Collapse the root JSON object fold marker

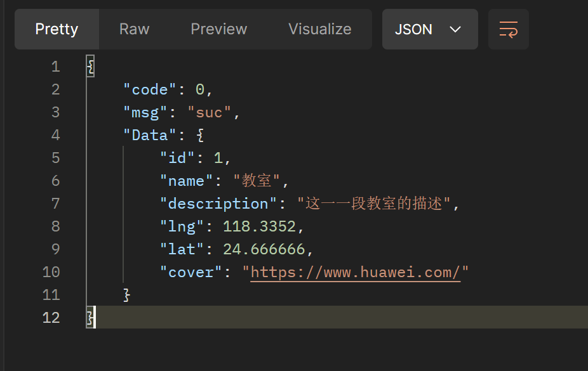pos(90,66)
